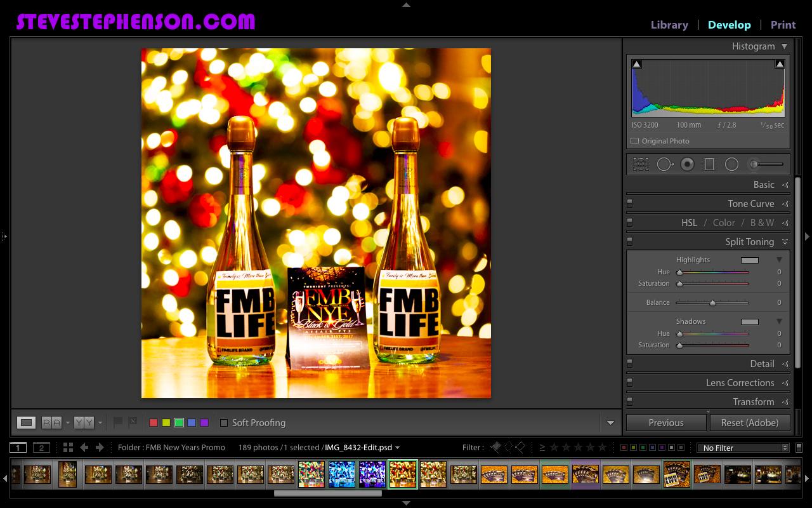
Task: Toggle Tone Curve panel on/off switch
Action: 629,203
